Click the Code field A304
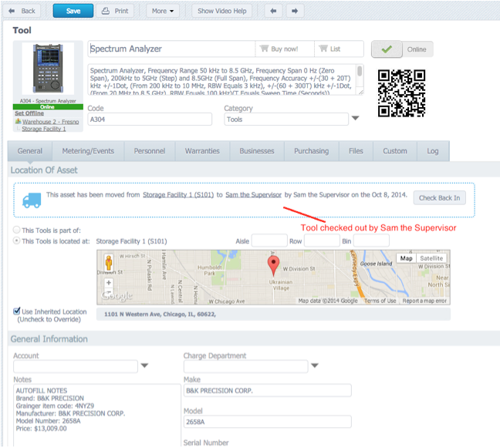 [x=150, y=120]
